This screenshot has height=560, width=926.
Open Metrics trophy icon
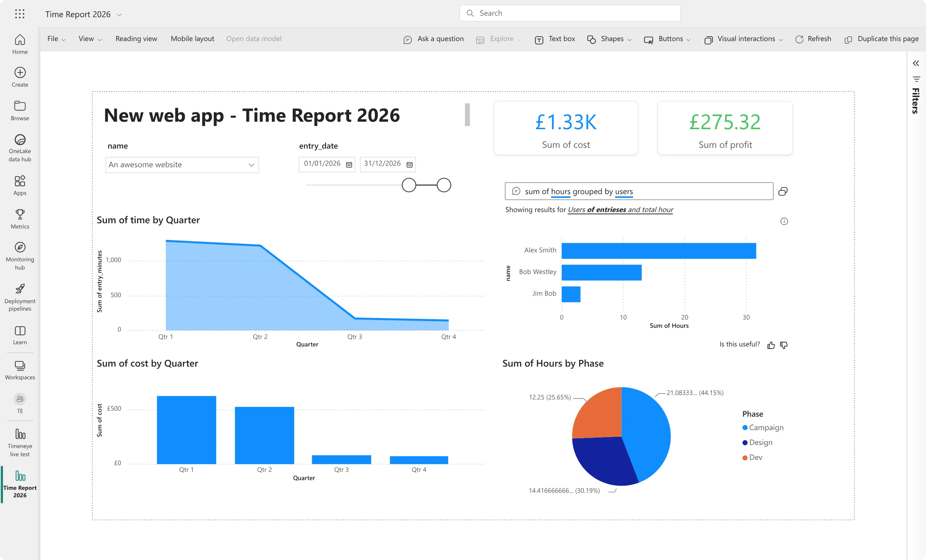tap(20, 214)
